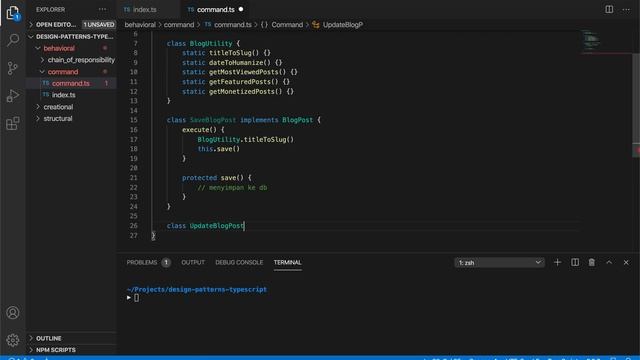The width and height of the screenshot is (640, 360).
Task: Open the Problems panel tab
Action: (142, 262)
